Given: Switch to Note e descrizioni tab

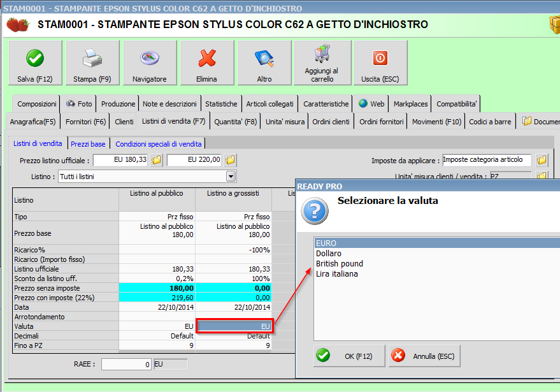Looking at the screenshot, I should pos(169,104).
